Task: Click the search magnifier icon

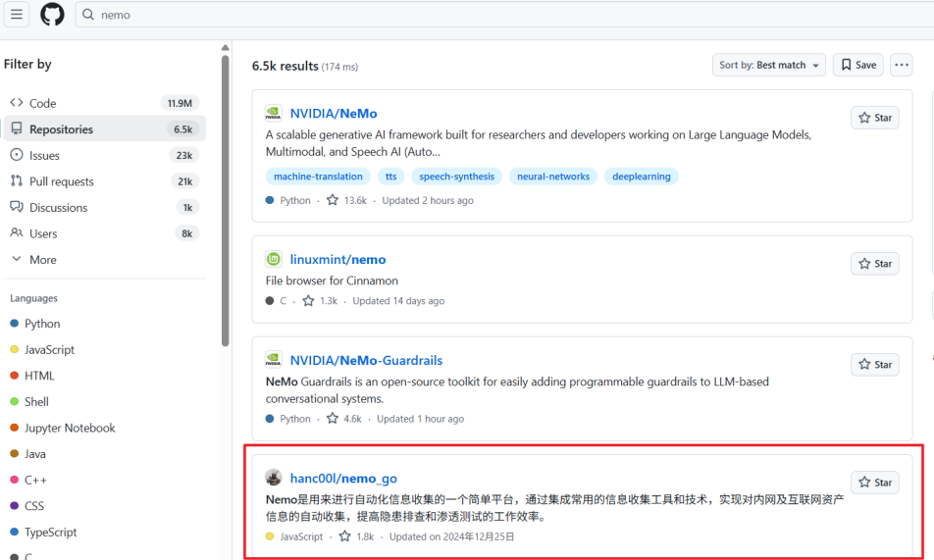Action: [88, 15]
